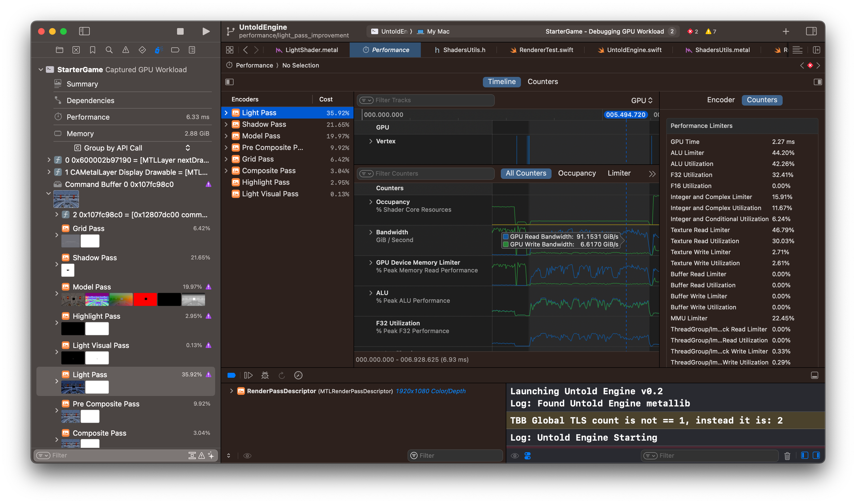Open the Source Control navigator icon
856x504 pixels.
click(x=76, y=50)
